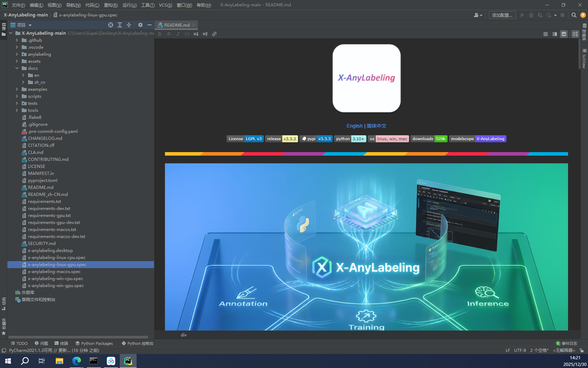Click the grayed-out Debug bug icon
Image resolution: width=588 pixels, height=368 pixels.
tap(531, 15)
